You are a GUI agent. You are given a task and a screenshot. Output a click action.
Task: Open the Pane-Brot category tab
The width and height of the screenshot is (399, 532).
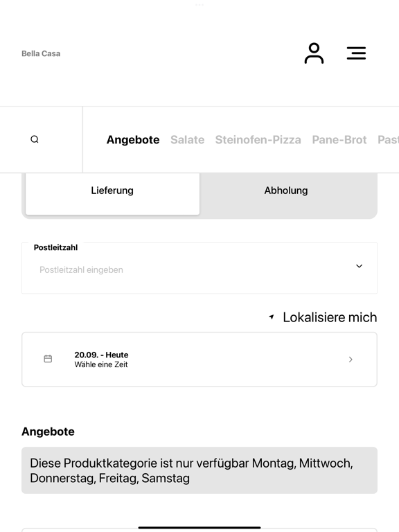(x=339, y=140)
